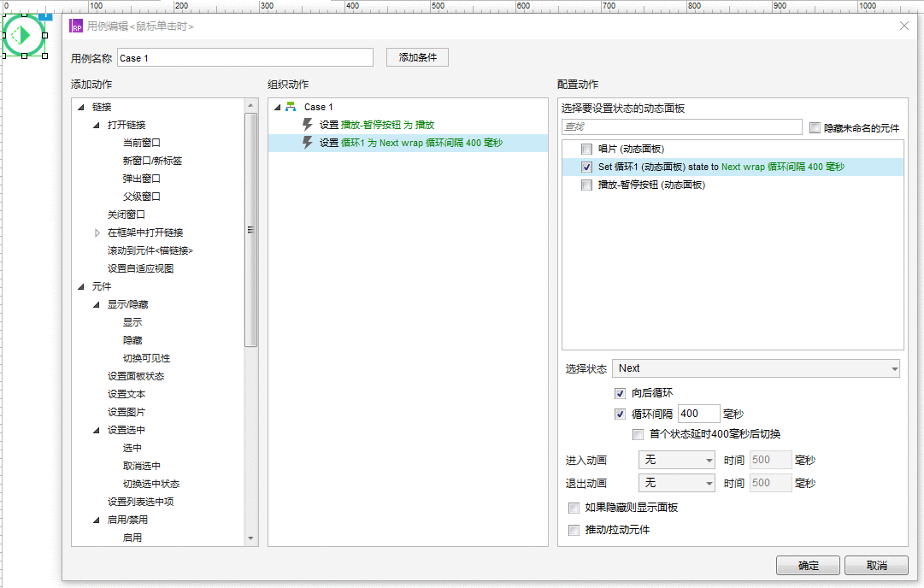Select 设置 循环1 为 Next wrap action row
The image size is (924, 588).
(408, 143)
